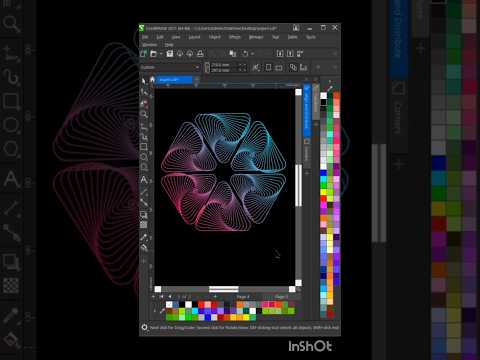The width and height of the screenshot is (480, 360).
Task: Pick white swatch at top of color palette
Action: click(323, 96)
